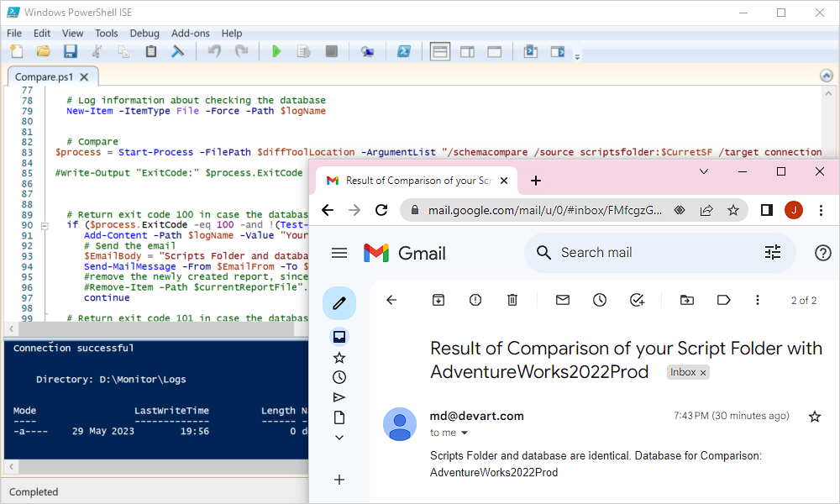Click Show Command Add-on icon
This screenshot has height=504, width=840.
558,51
